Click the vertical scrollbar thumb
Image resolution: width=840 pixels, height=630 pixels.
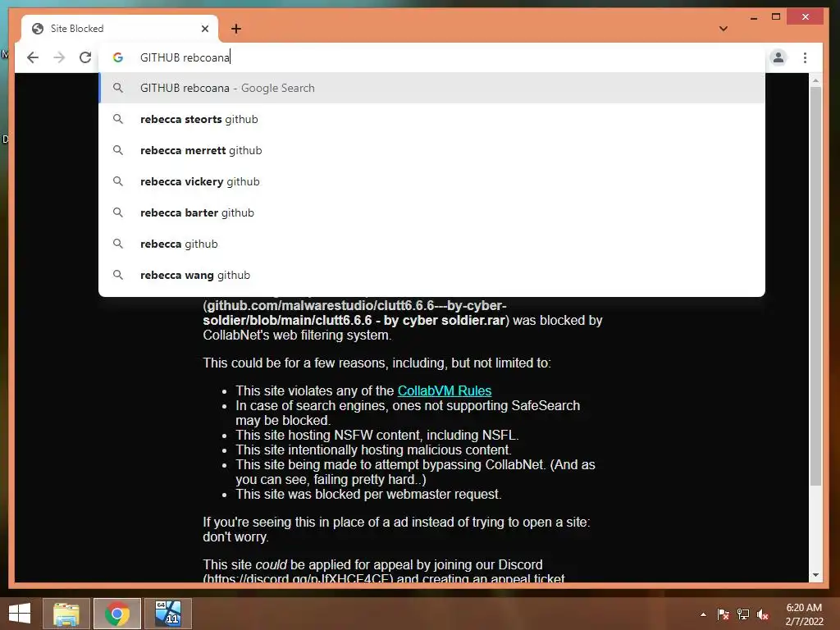click(x=815, y=286)
